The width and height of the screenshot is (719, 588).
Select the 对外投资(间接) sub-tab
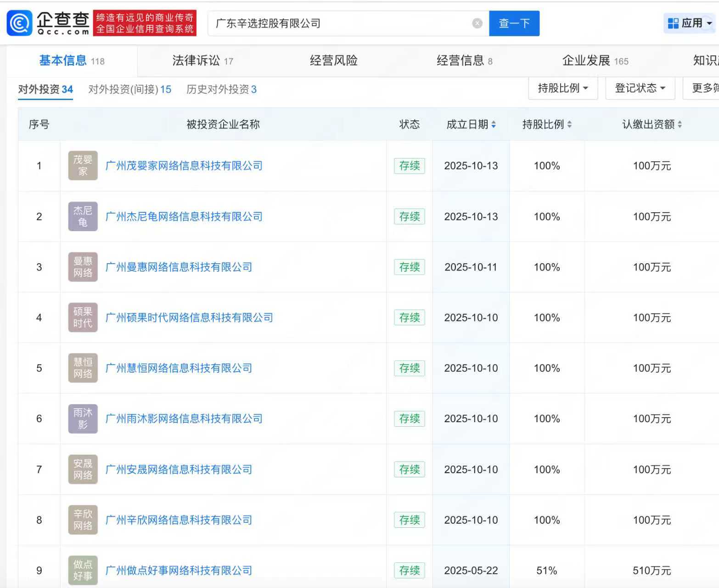pos(129,89)
